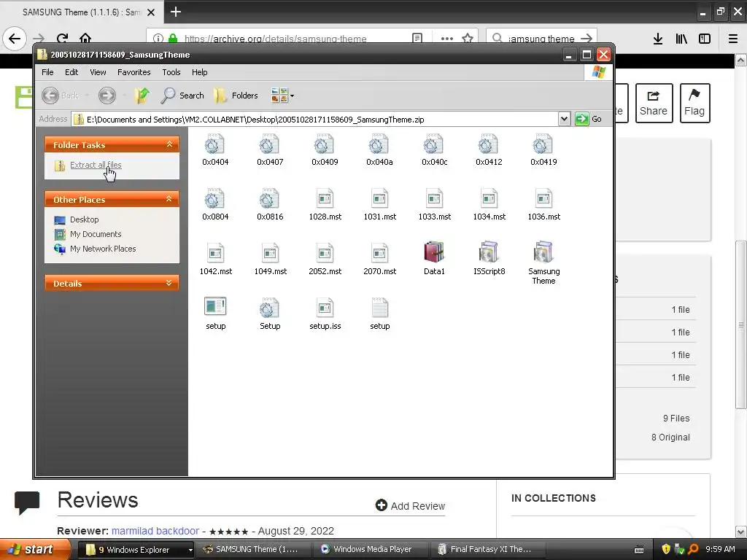
Task: Expand the Address bar dropdown arrow
Action: pos(564,119)
